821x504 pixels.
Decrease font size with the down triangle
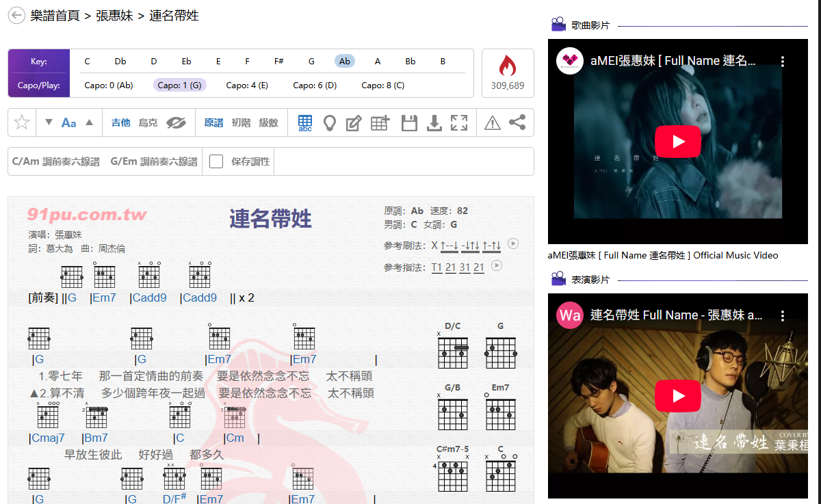click(x=49, y=122)
